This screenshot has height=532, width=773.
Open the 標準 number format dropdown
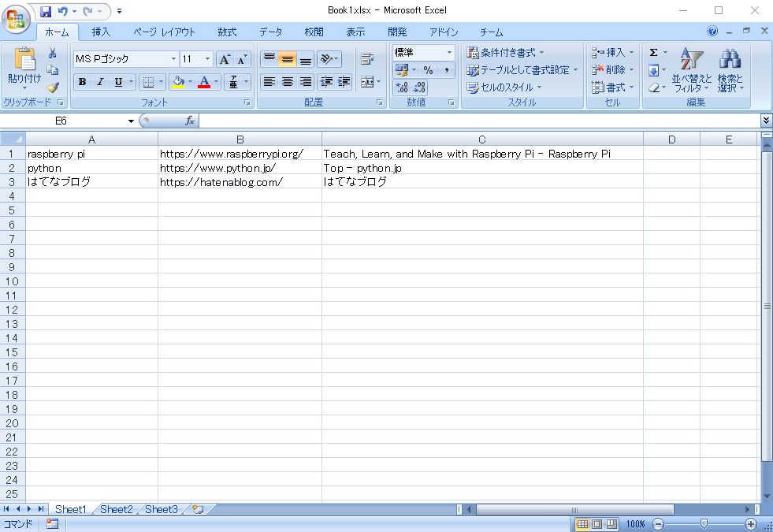[449, 52]
